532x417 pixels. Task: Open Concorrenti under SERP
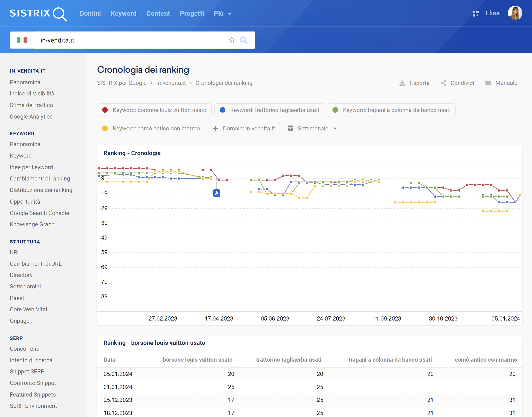point(24,349)
